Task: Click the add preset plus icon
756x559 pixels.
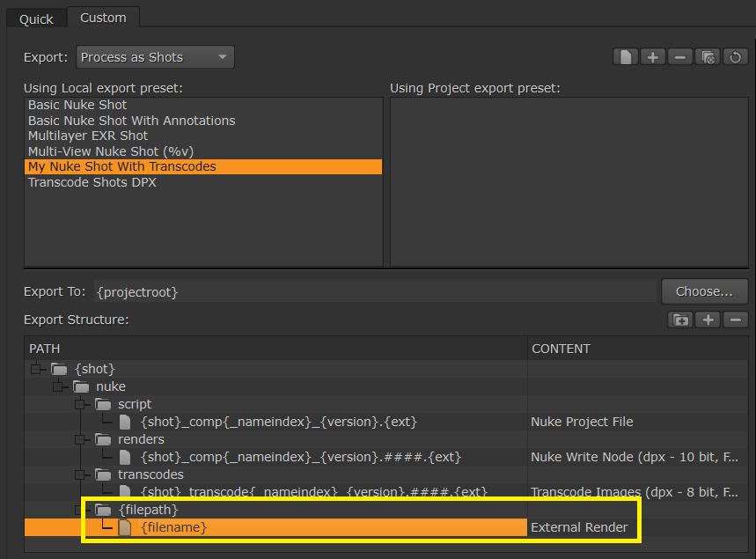Action: (x=652, y=55)
